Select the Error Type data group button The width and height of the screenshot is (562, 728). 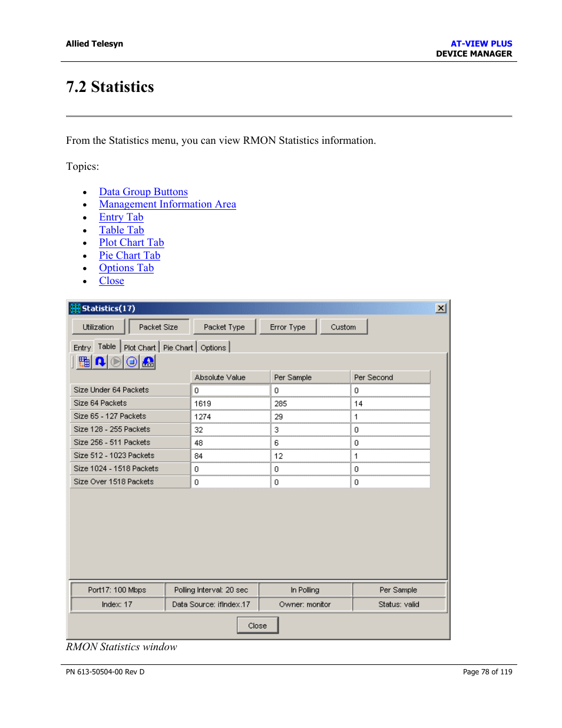[288, 327]
